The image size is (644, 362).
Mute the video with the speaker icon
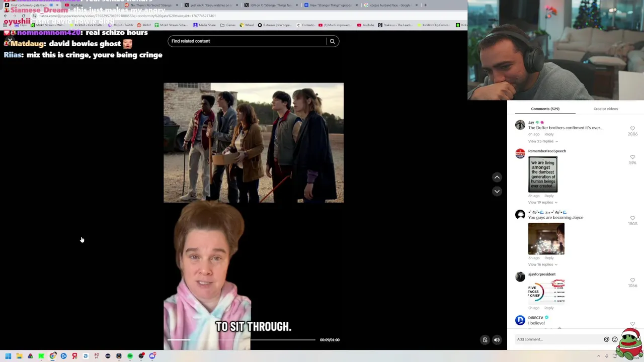[497, 340]
